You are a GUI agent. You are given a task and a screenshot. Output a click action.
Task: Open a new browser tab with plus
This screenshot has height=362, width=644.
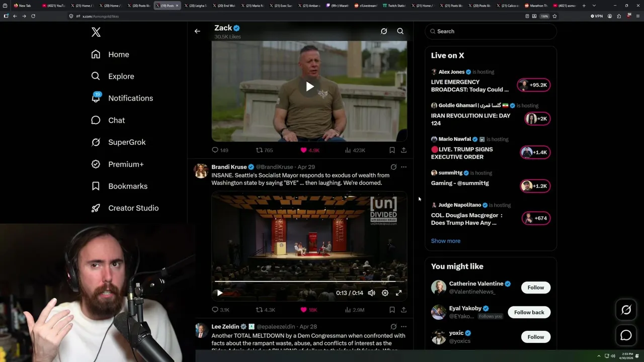click(584, 6)
